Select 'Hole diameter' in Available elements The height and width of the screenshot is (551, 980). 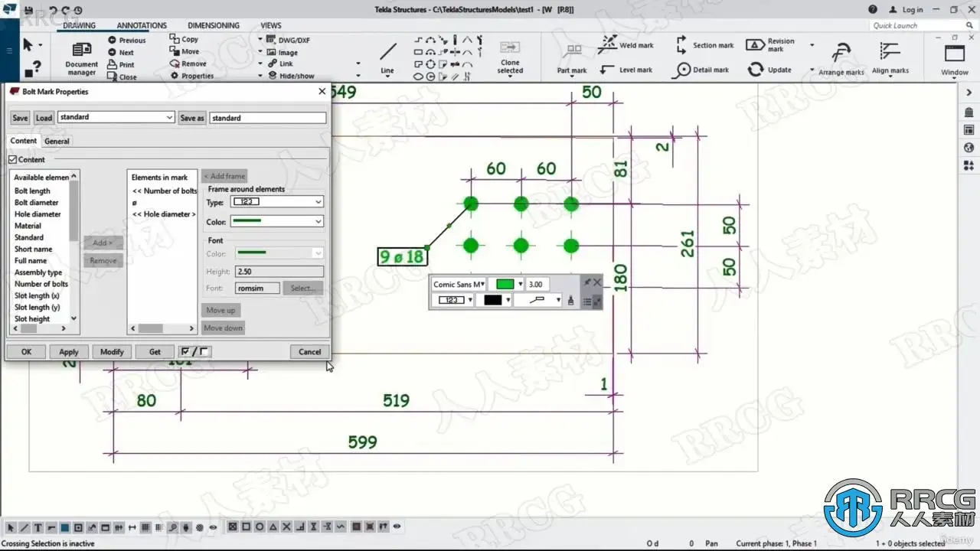click(x=38, y=214)
